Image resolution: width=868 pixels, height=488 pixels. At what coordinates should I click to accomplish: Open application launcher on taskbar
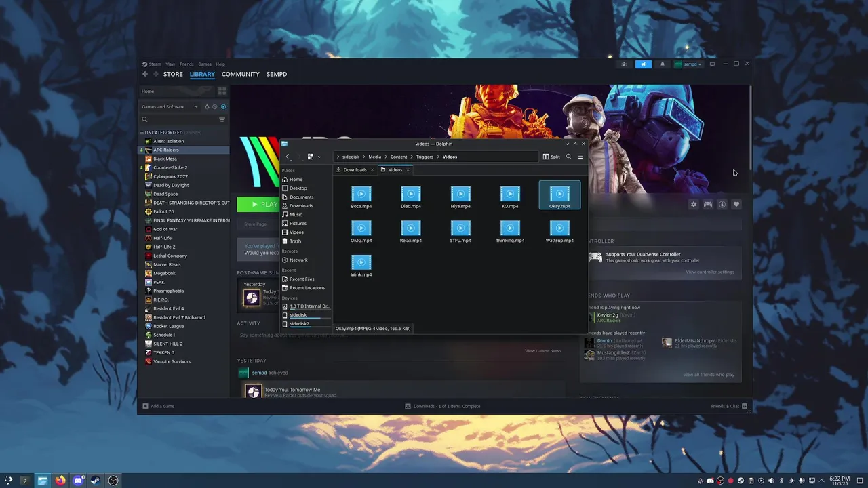pyautogui.click(x=8, y=481)
